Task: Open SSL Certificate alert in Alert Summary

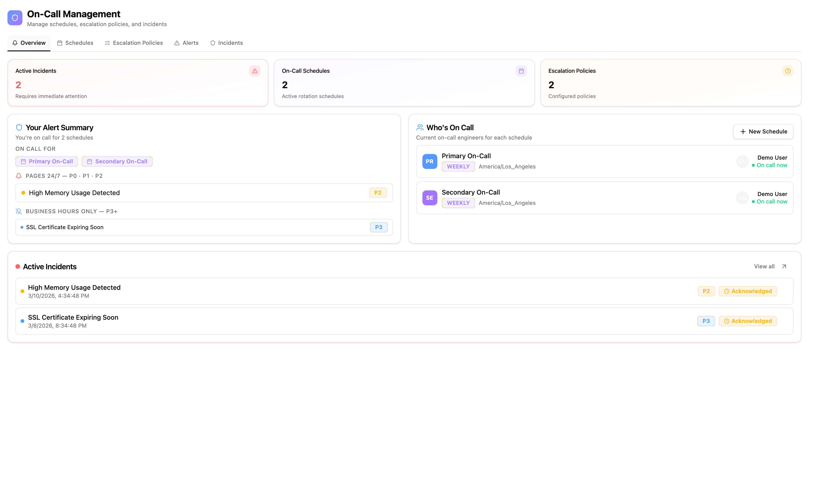Action: pos(204,227)
